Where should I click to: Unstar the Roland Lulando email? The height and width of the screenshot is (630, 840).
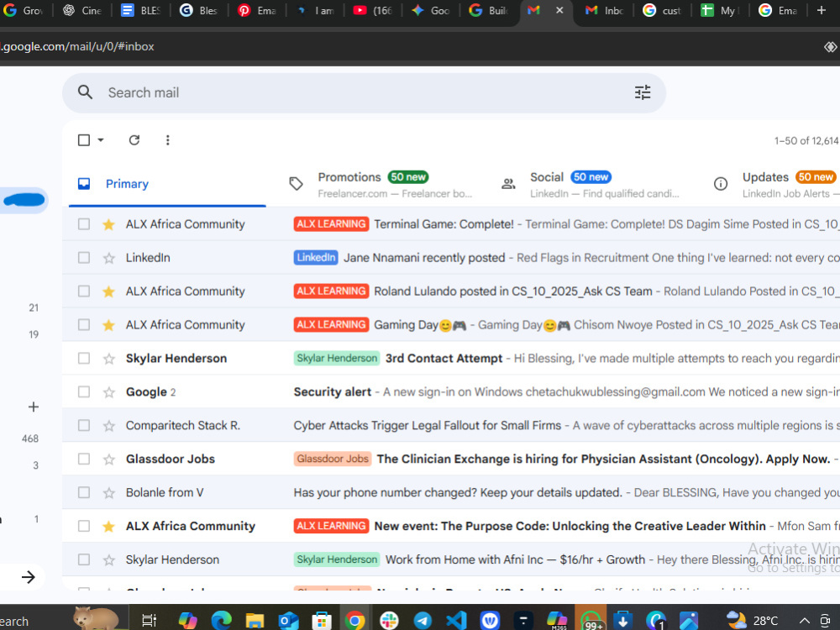point(108,291)
